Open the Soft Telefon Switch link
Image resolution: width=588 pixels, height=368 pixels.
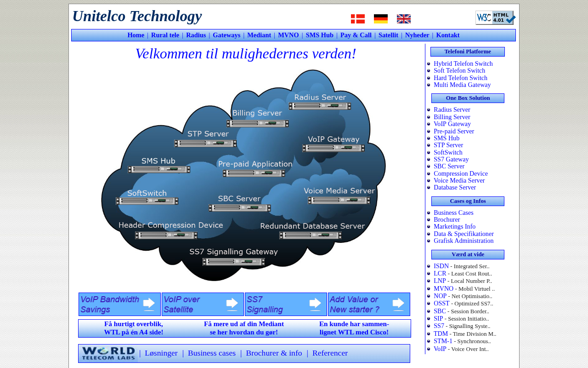(459, 71)
